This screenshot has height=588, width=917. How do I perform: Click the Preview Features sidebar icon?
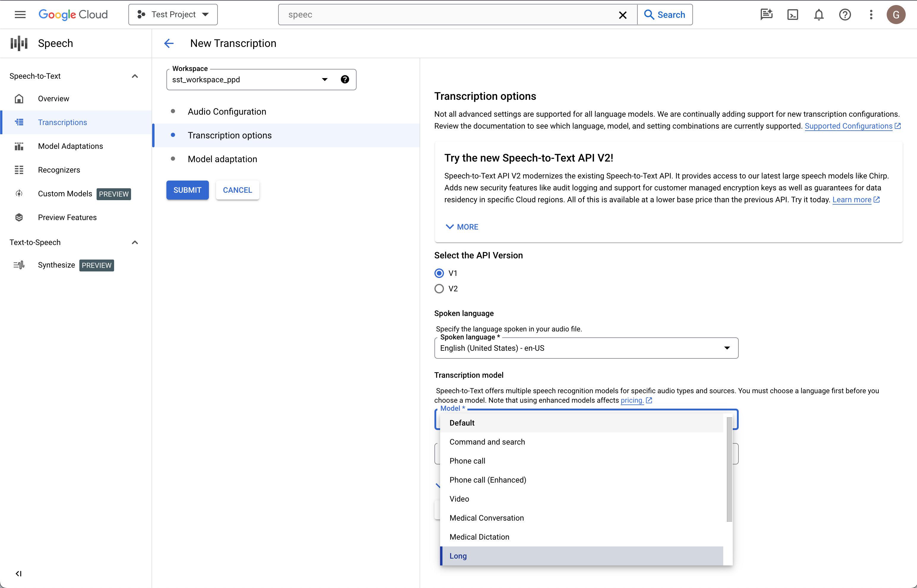19,216
